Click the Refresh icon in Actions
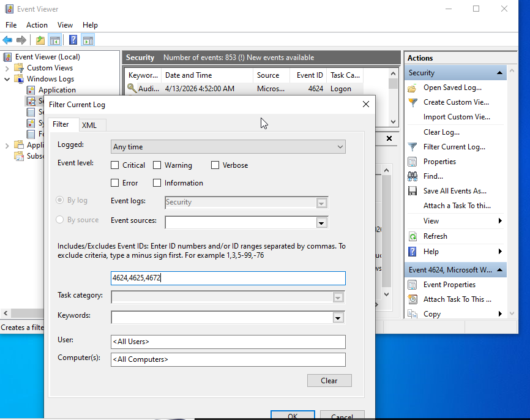This screenshot has height=420, width=530. point(412,236)
